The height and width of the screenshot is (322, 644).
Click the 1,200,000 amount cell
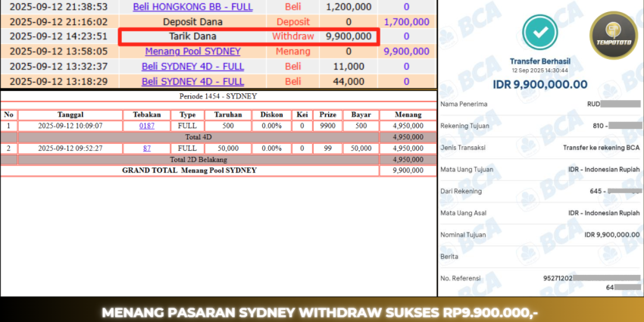click(349, 7)
